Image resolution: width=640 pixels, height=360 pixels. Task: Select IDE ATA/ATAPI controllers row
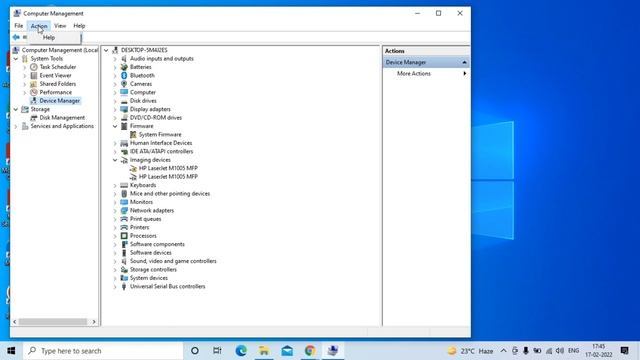click(x=161, y=151)
